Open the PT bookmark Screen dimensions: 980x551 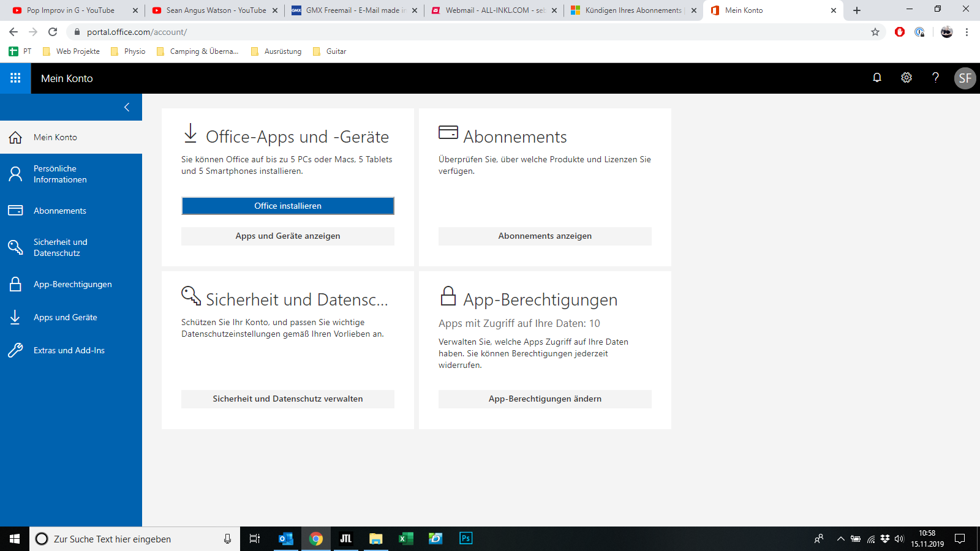click(x=20, y=51)
